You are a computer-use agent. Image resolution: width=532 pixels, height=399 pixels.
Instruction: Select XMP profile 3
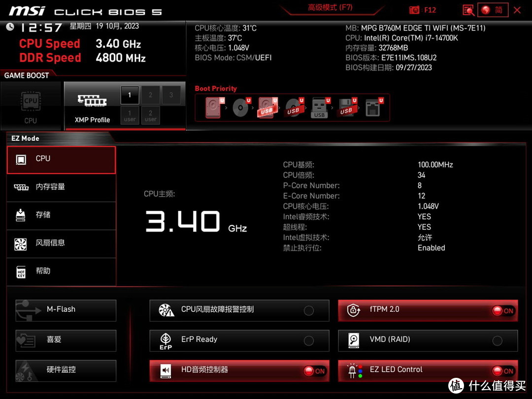tap(171, 95)
